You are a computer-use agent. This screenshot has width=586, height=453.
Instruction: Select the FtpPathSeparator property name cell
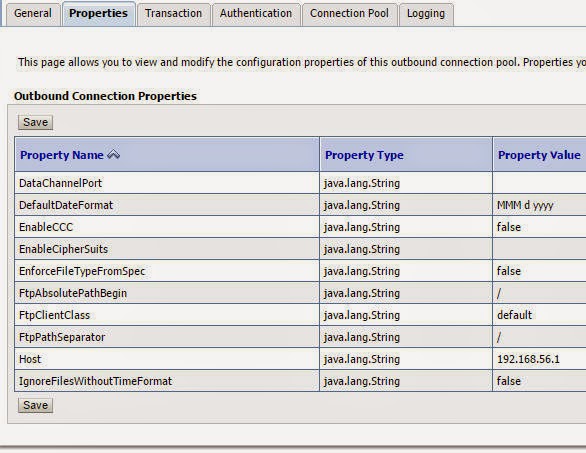(x=167, y=337)
